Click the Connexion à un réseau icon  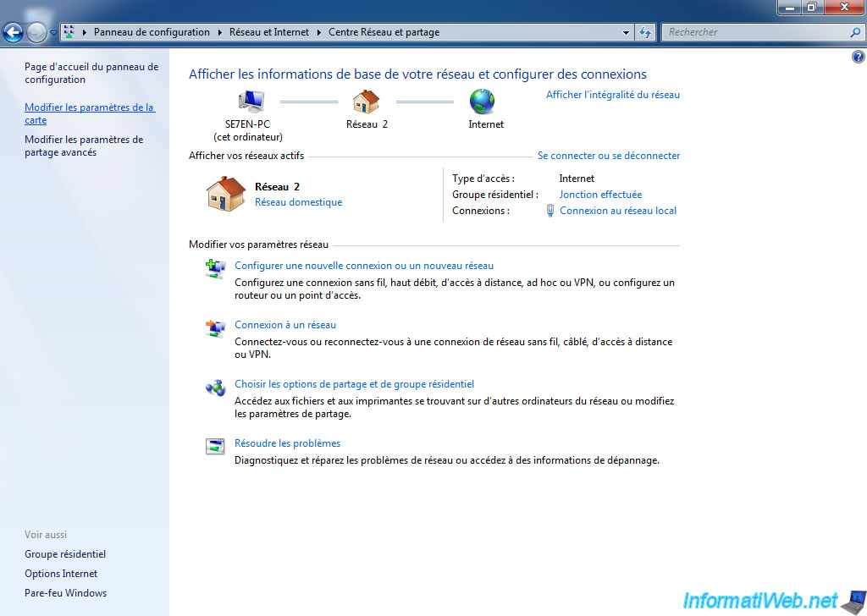click(216, 328)
